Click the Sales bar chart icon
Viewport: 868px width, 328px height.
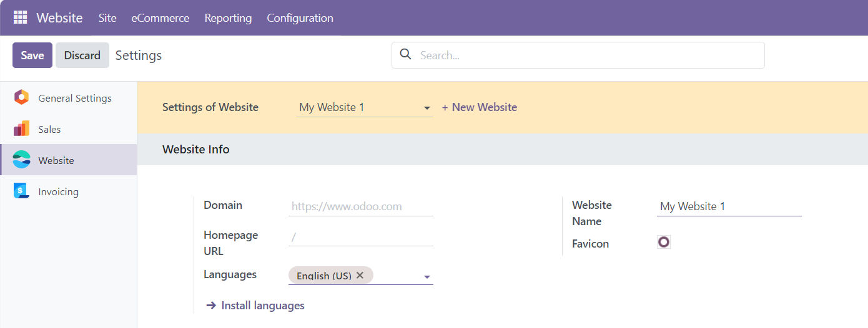click(22, 129)
